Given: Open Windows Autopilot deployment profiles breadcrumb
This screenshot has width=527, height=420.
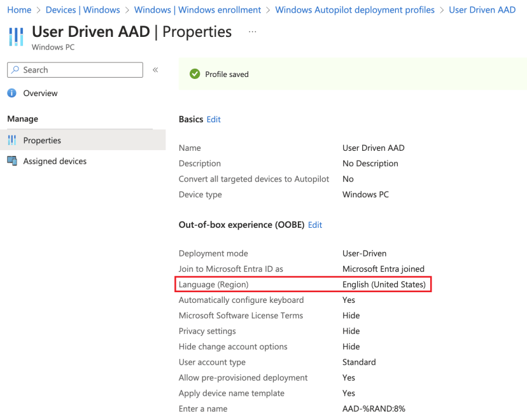Looking at the screenshot, I should [355, 10].
